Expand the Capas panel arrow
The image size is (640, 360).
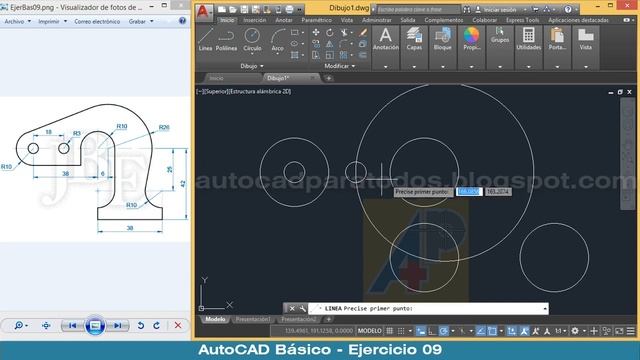[x=414, y=67]
